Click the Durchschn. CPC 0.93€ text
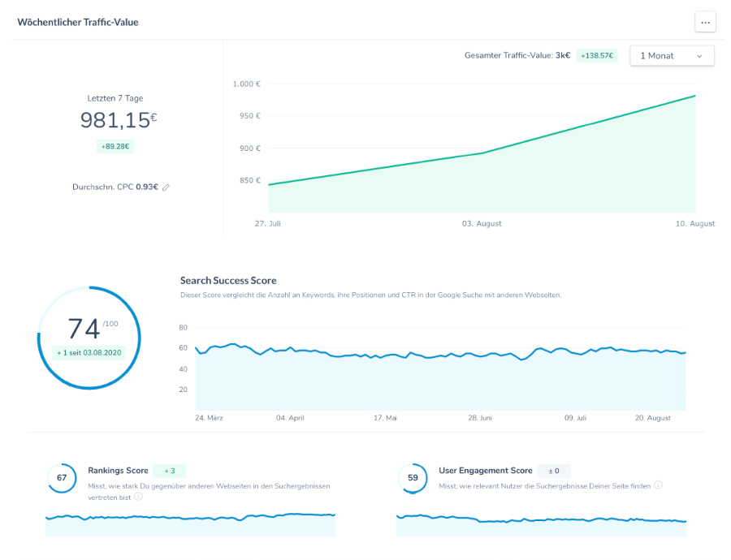This screenshot has width=731, height=560. 115,187
